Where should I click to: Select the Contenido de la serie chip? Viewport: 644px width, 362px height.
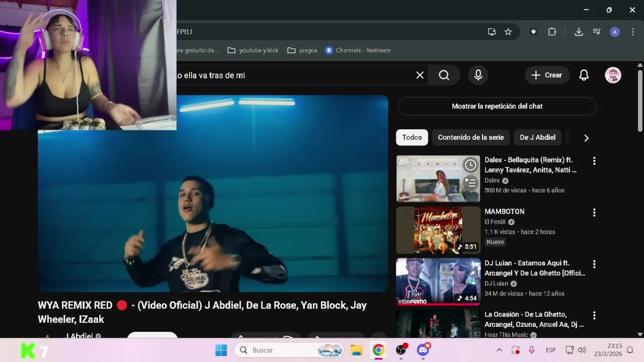(470, 137)
